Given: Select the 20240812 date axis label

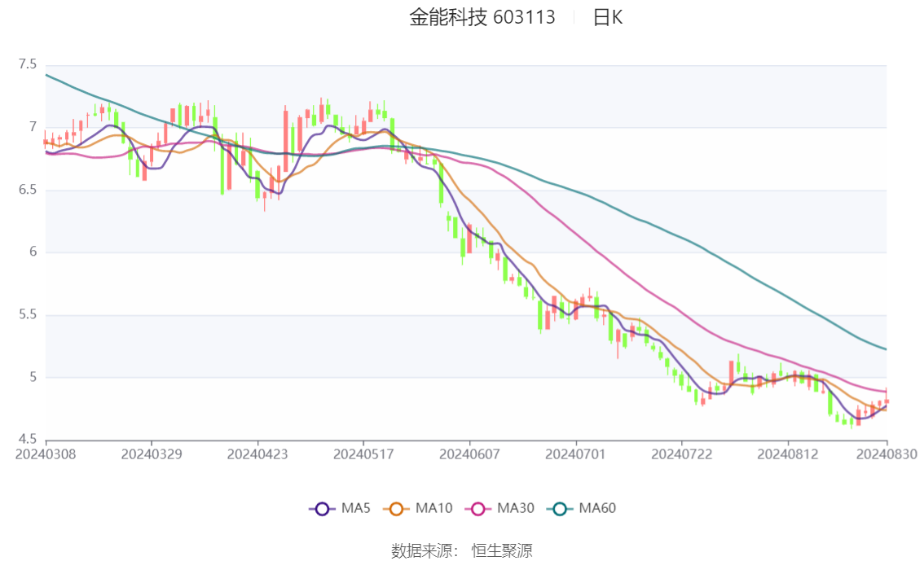Looking at the screenshot, I should point(787,454).
